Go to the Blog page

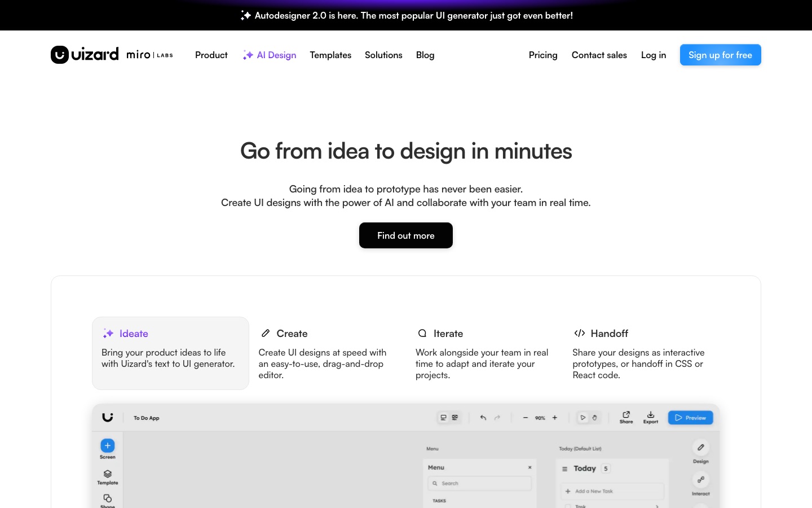(x=425, y=55)
